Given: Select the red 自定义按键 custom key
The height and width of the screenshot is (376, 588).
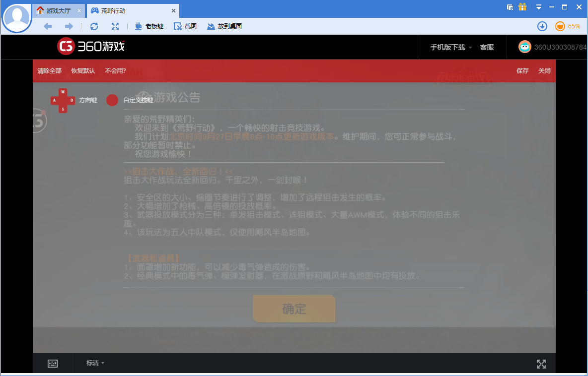Looking at the screenshot, I should 112,100.
